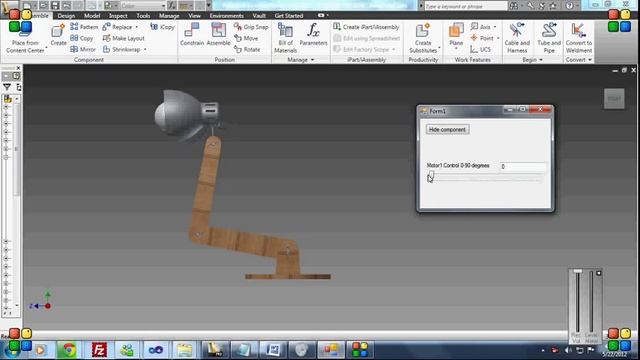Create a work Axis
640x360 pixels.
click(x=480, y=27)
